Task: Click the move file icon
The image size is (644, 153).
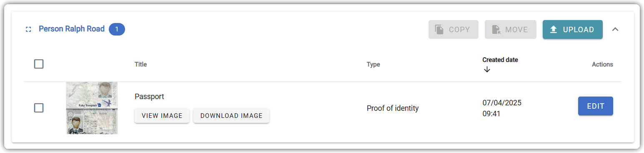Action: (x=496, y=30)
